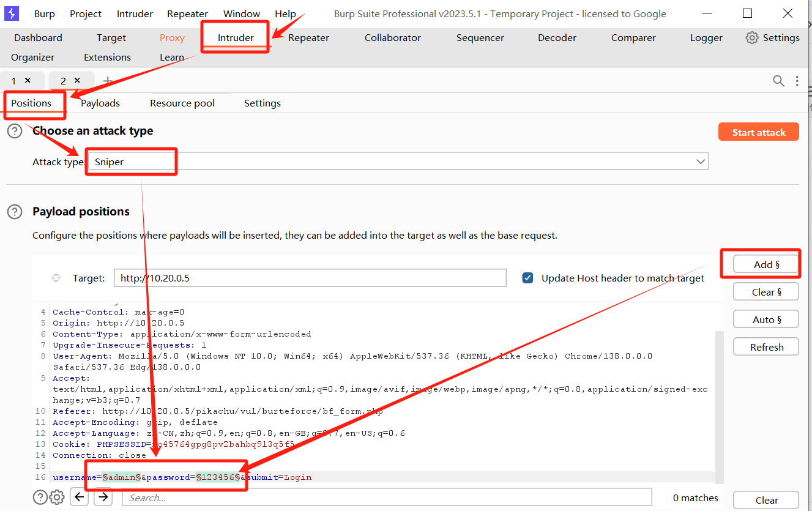Open the Decoder tab
Screen dimensions: 812x511
(557, 38)
